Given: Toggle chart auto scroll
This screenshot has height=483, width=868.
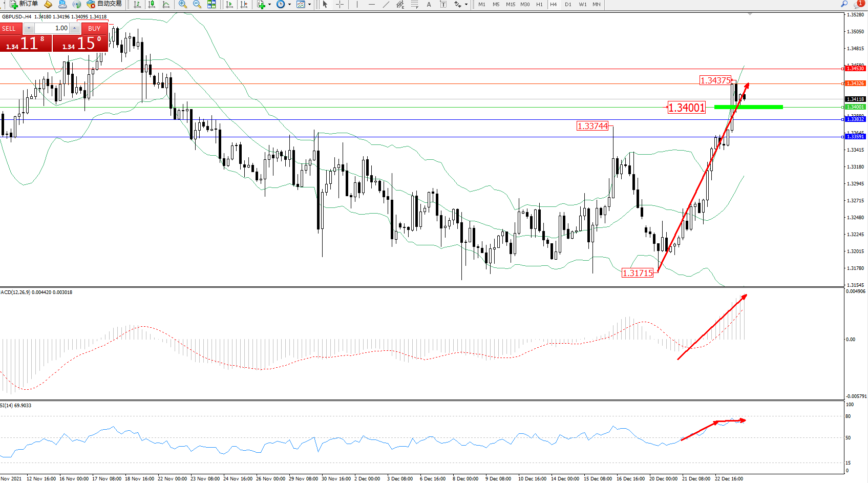Looking at the screenshot, I should [229, 4].
